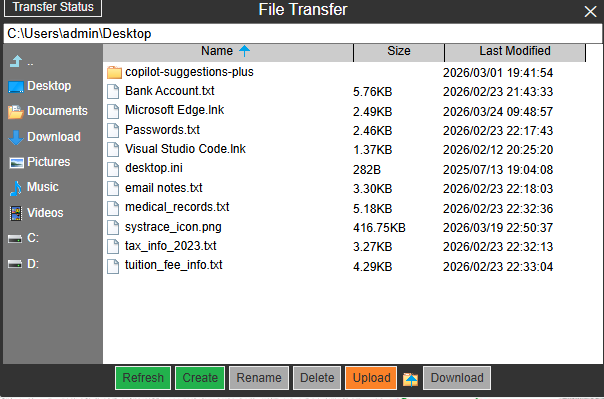Click the Rename button
Screen dimensions: 604x399
click(259, 378)
